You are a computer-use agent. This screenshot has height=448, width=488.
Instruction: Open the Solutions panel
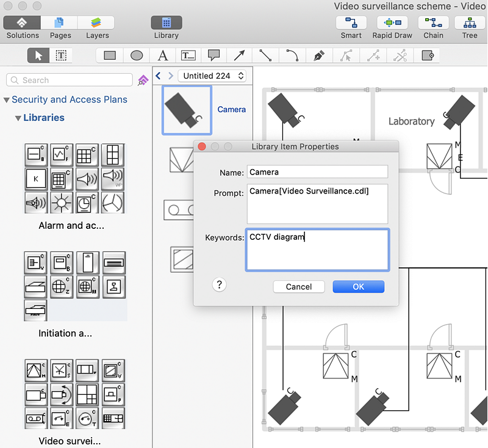point(22,23)
